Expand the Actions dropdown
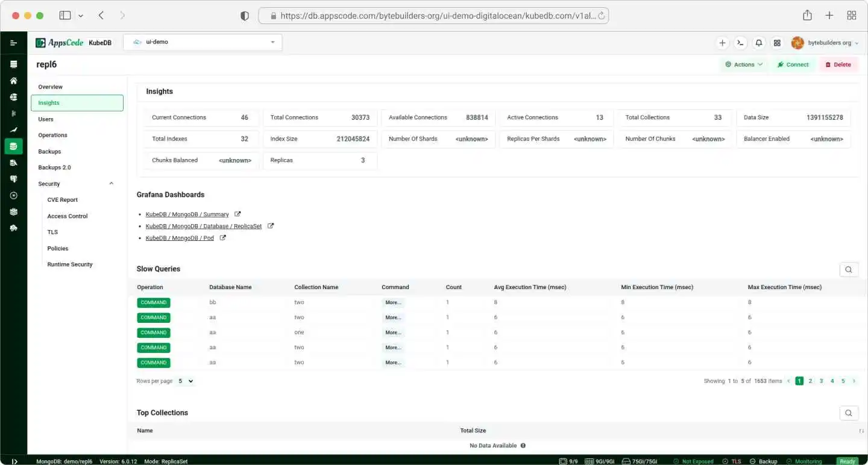The width and height of the screenshot is (868, 465). click(744, 64)
